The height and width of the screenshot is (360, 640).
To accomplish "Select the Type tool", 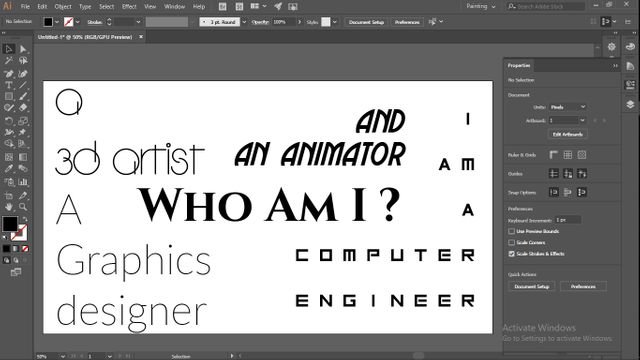I will (9, 85).
